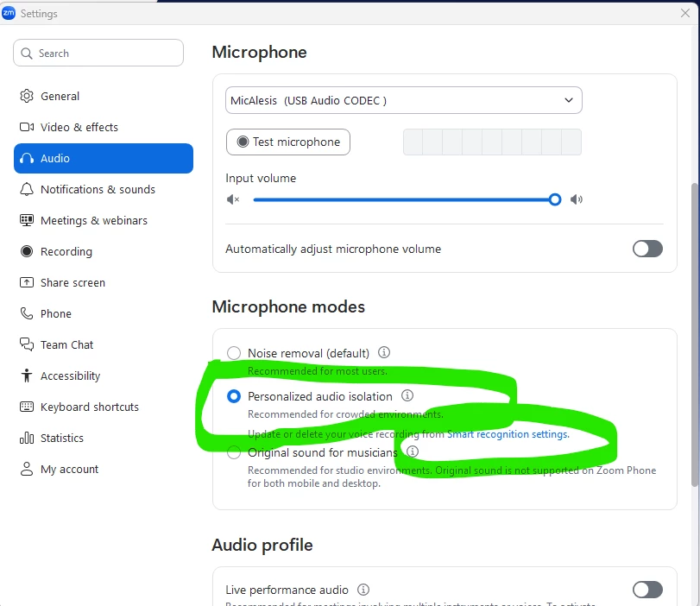The image size is (700, 606).
Task: Click the Statistics bar chart icon
Action: click(27, 438)
